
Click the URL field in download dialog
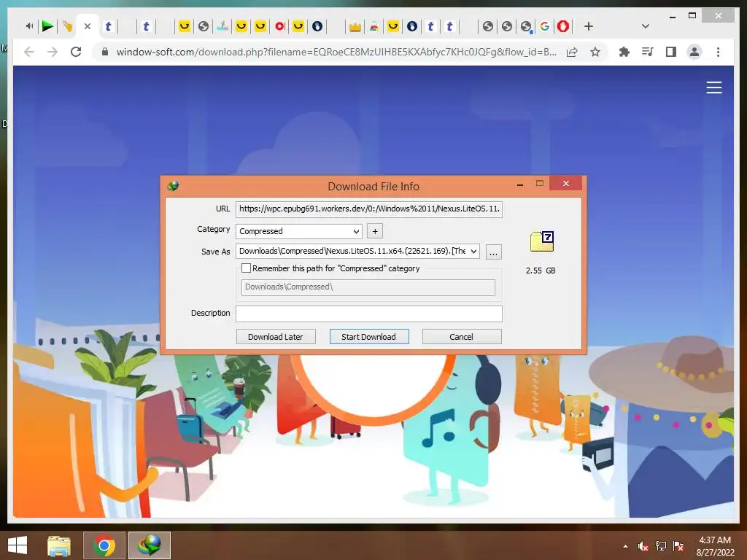(x=368, y=209)
